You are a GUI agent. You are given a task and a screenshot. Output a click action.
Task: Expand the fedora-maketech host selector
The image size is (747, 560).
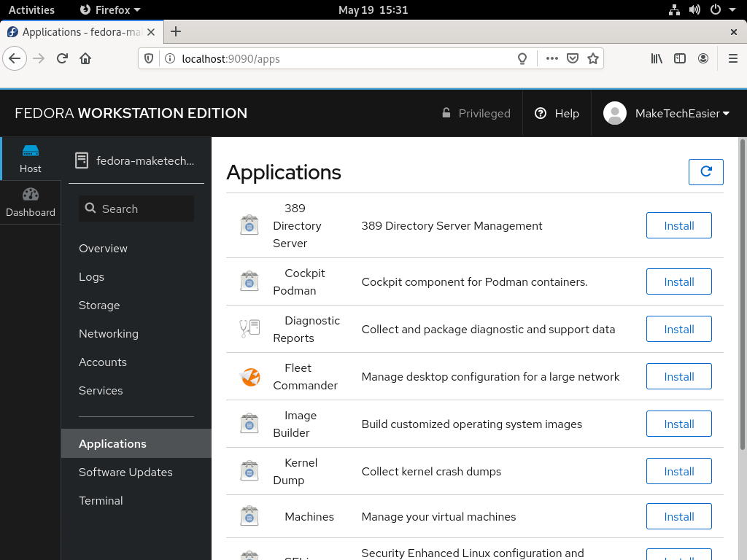(136, 160)
